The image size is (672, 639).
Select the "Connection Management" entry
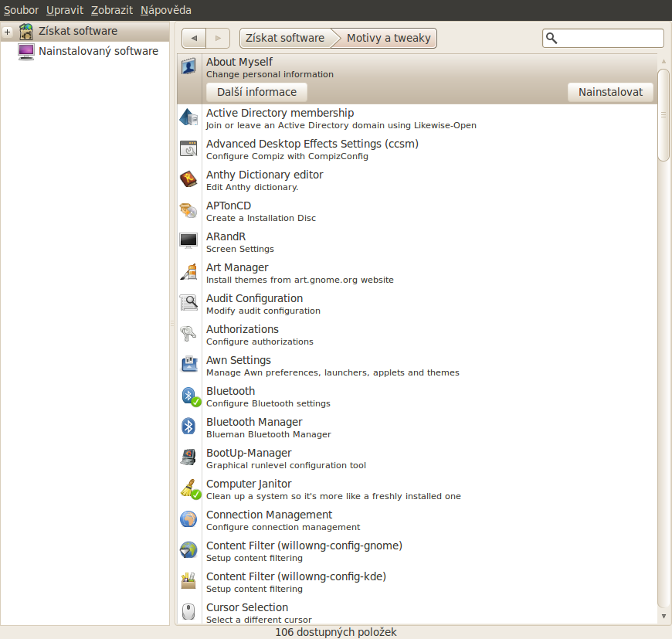417,520
